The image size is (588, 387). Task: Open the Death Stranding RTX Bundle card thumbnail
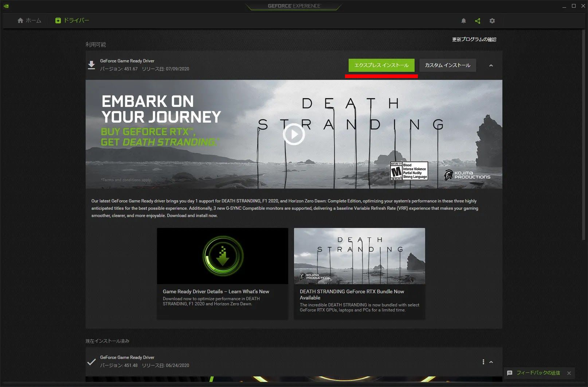coord(360,256)
